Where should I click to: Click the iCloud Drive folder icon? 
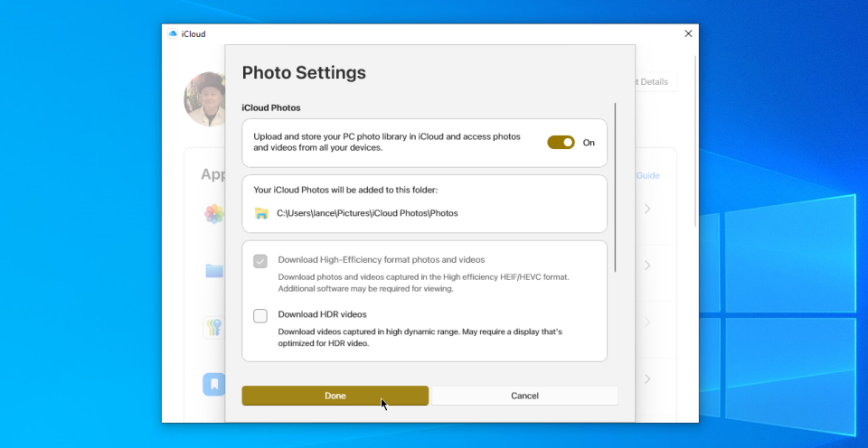coord(214,270)
